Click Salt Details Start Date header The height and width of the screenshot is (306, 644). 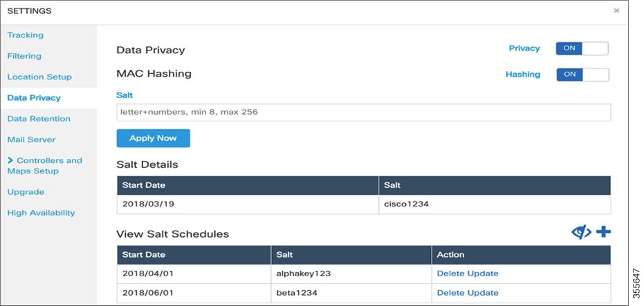pos(248,185)
